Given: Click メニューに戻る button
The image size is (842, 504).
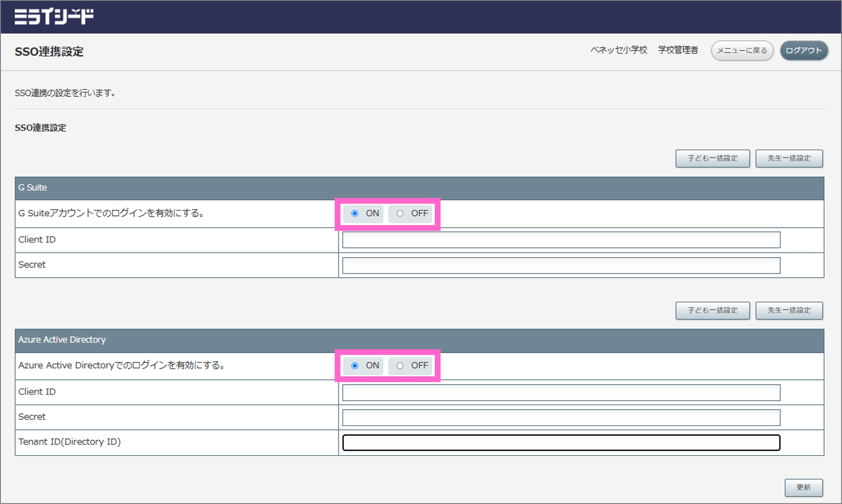Looking at the screenshot, I should [742, 51].
